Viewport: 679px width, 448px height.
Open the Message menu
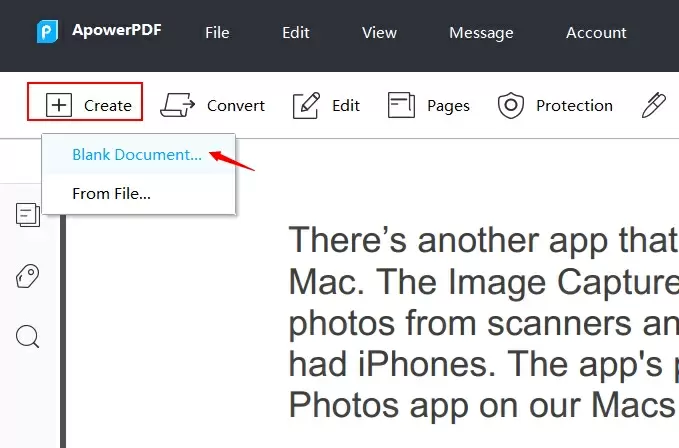(481, 33)
